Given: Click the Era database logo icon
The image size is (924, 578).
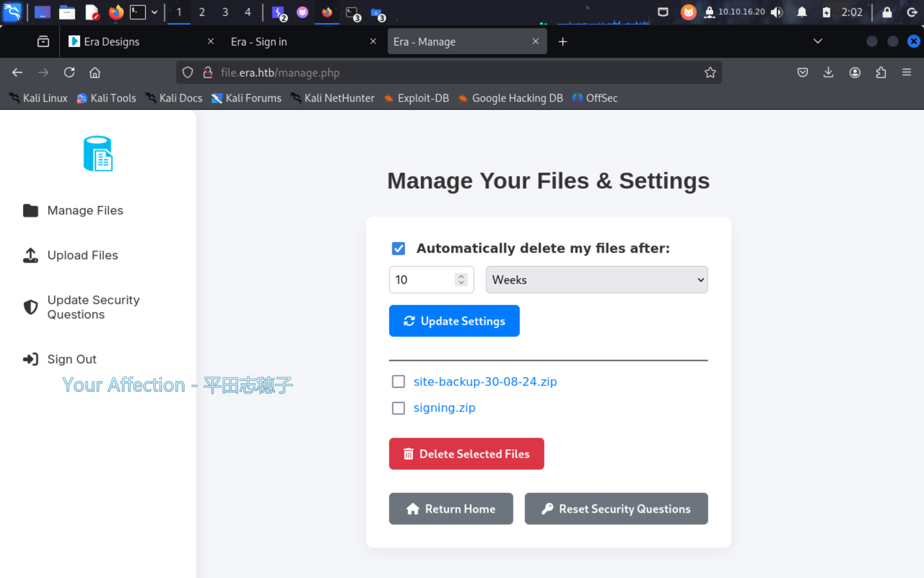Looking at the screenshot, I should point(98,154).
